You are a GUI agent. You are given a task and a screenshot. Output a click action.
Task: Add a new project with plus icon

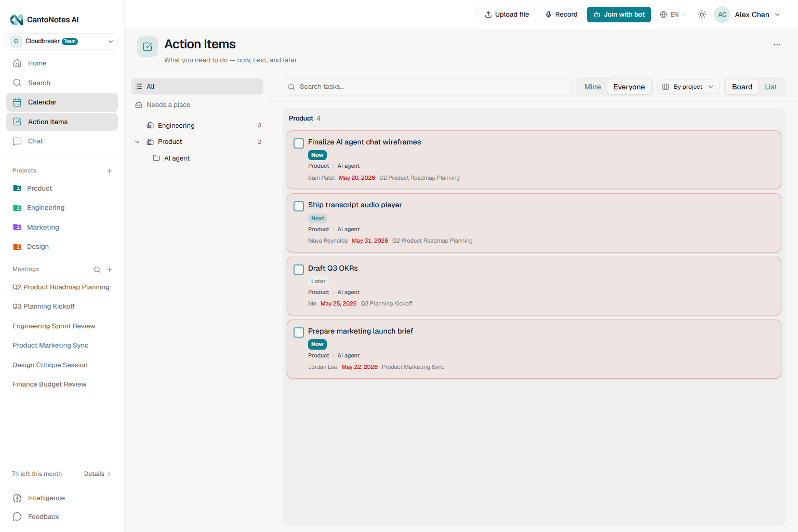coord(110,171)
